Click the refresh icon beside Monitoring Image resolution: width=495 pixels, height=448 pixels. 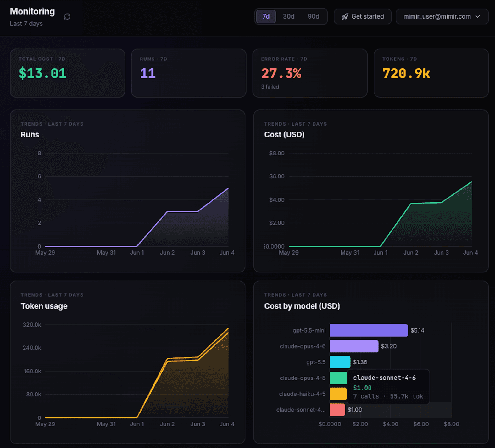tap(67, 17)
